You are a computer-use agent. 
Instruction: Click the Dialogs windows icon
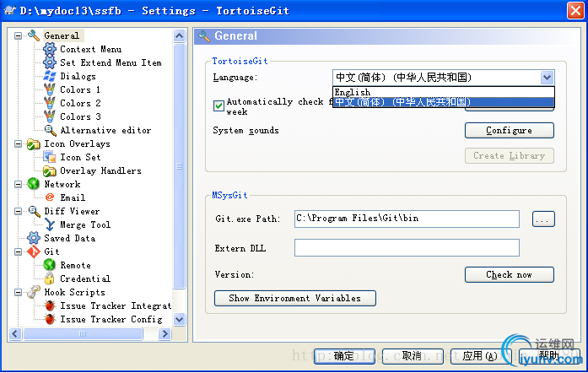50,76
